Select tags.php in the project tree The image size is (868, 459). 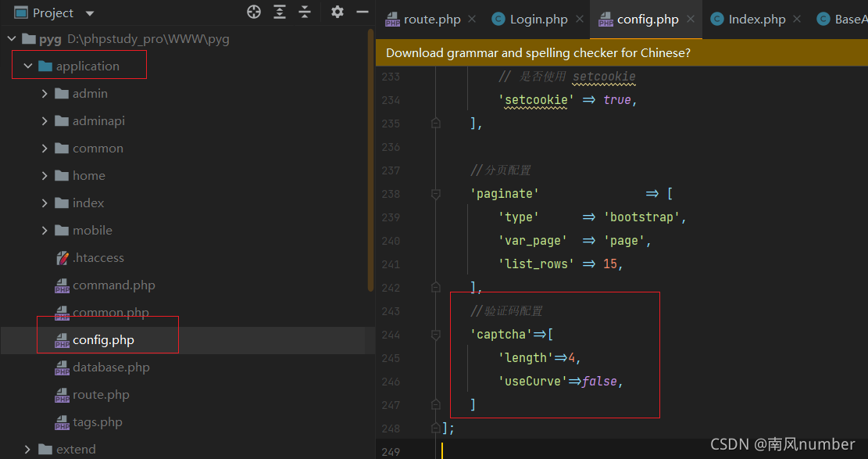[x=98, y=422]
